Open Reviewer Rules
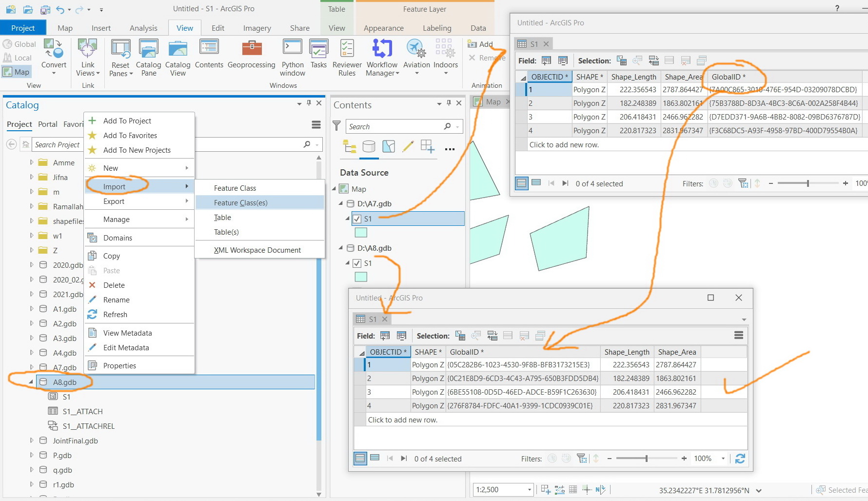The height and width of the screenshot is (501, 868). pyautogui.click(x=347, y=58)
